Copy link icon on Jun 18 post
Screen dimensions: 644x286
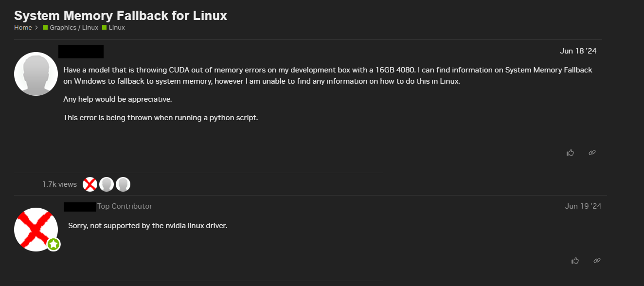tap(592, 153)
